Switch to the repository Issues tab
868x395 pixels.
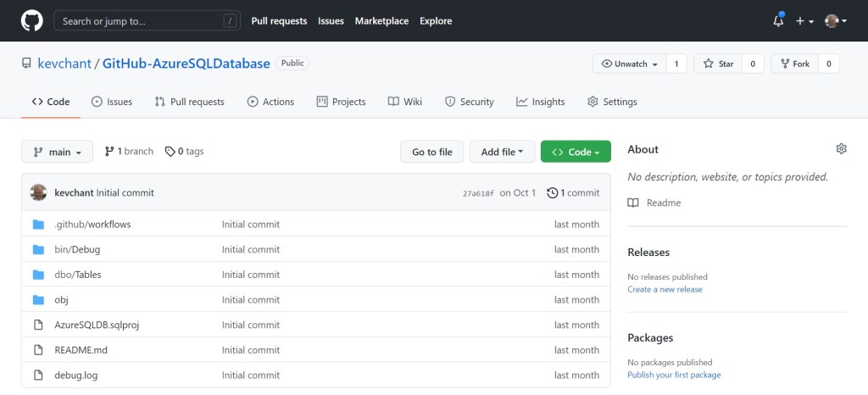coord(112,102)
